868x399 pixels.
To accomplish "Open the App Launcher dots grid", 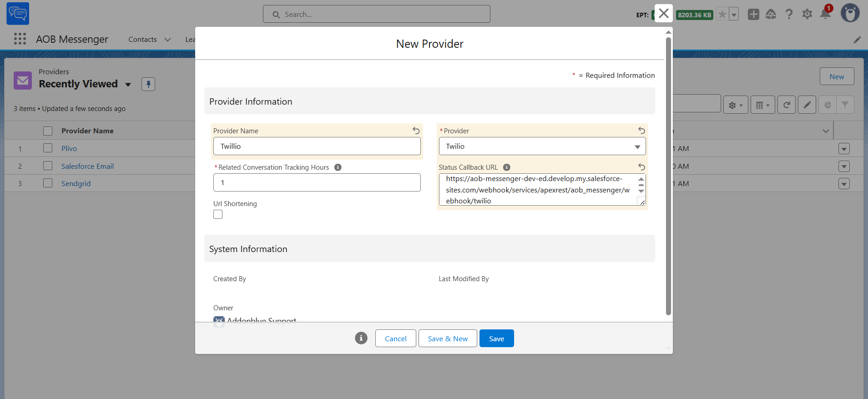I will (20, 39).
